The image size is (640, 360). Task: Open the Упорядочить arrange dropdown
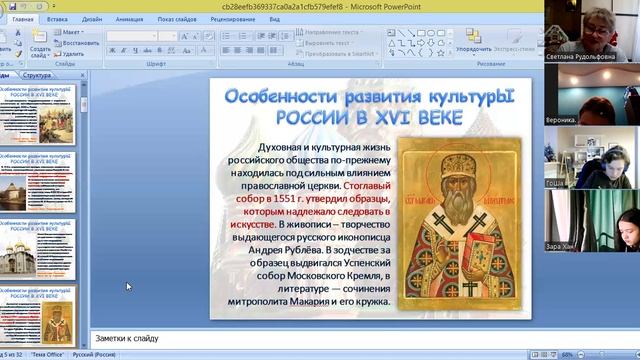tap(473, 42)
